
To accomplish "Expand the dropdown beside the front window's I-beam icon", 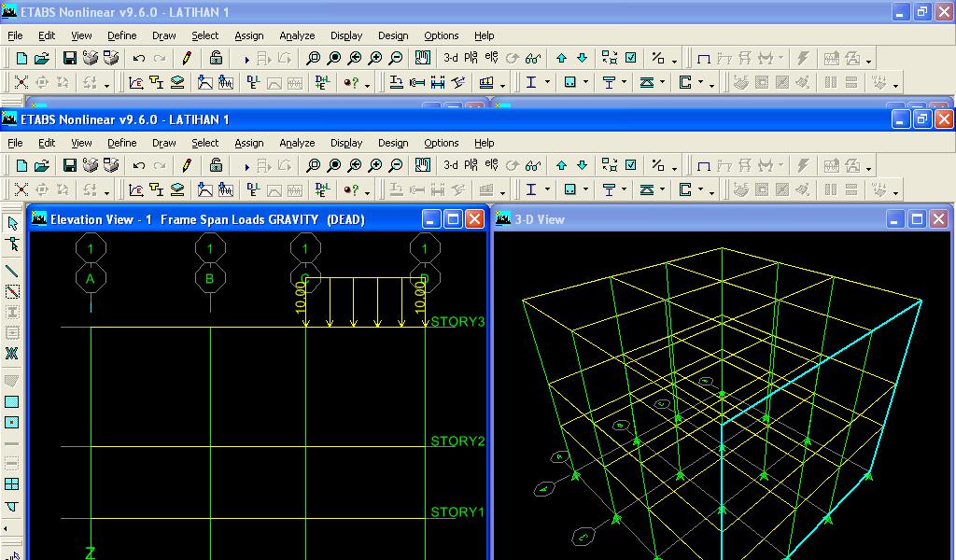I will click(x=547, y=189).
